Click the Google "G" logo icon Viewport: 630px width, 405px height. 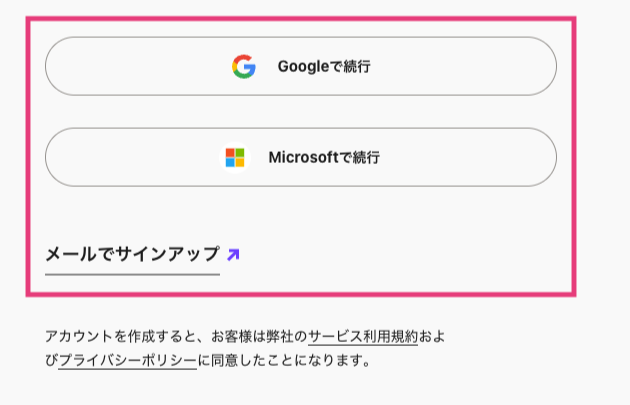[x=244, y=66]
